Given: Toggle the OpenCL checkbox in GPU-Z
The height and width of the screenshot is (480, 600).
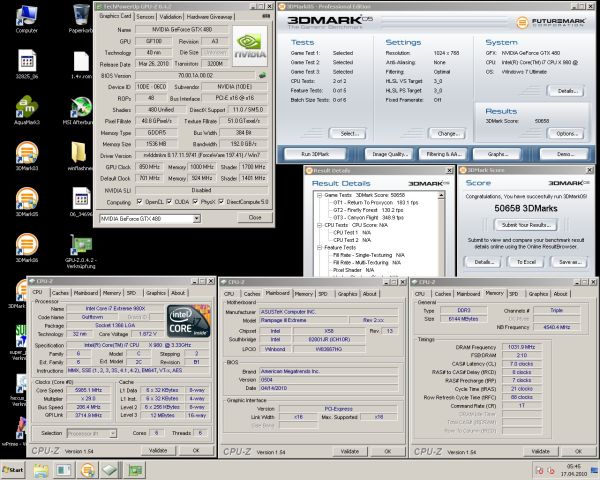Looking at the screenshot, I should (139, 202).
